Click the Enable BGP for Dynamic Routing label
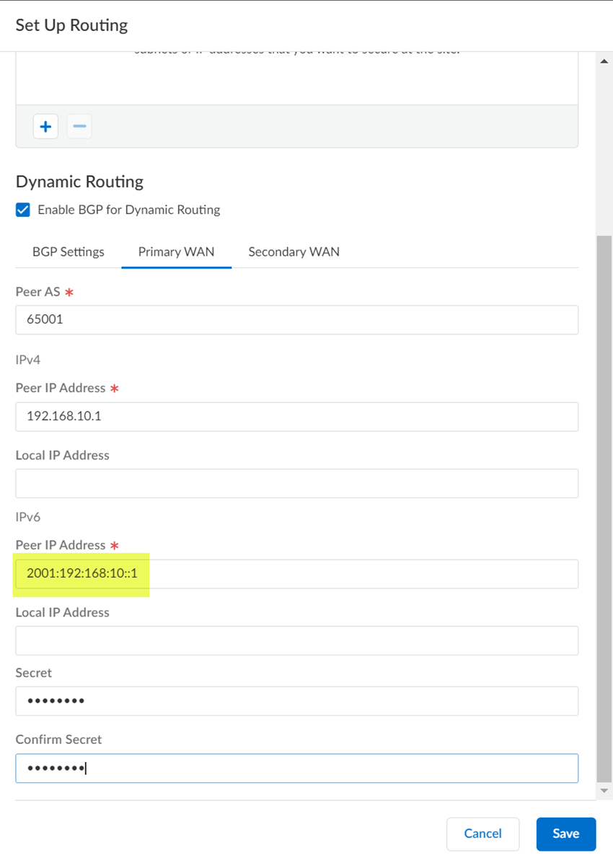This screenshot has height=868, width=613. pos(128,210)
